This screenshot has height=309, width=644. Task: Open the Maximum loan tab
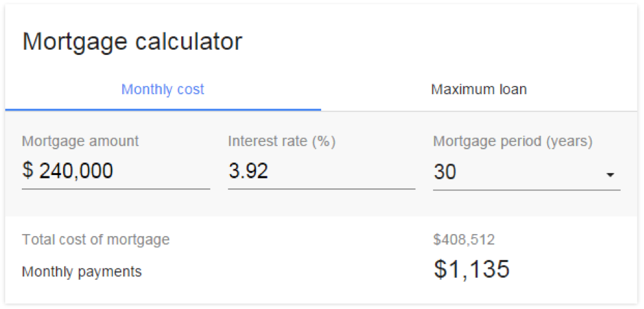[x=479, y=90]
